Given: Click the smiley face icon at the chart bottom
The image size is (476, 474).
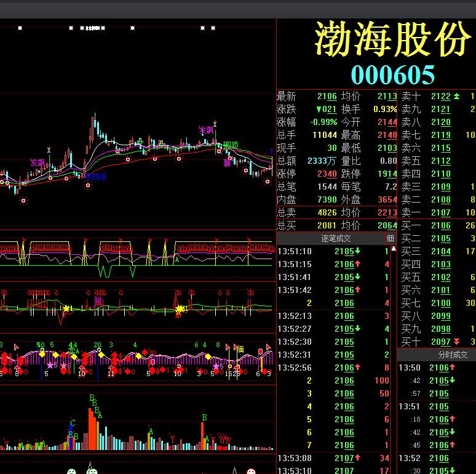Looking at the screenshot, I should 71,472.
